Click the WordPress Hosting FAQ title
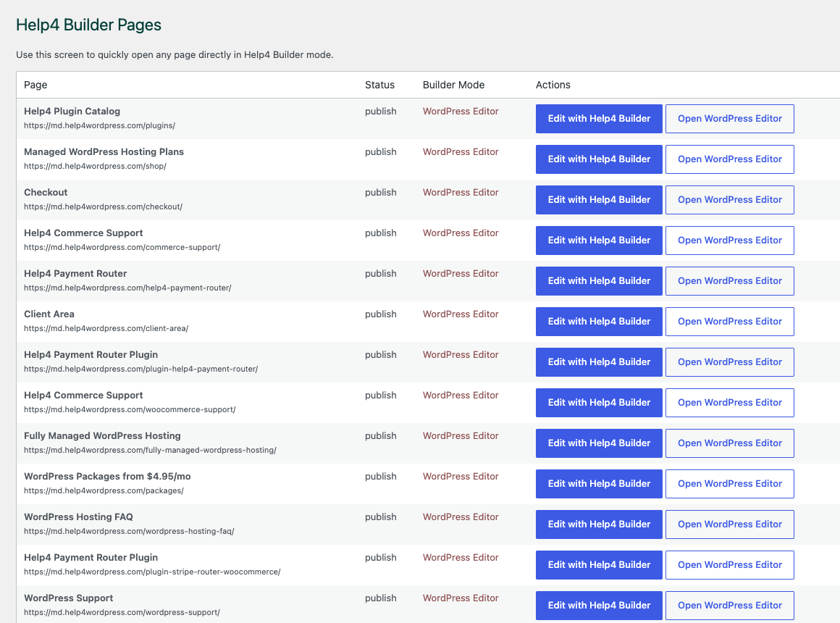Viewport: 840px width, 623px height. 78,517
